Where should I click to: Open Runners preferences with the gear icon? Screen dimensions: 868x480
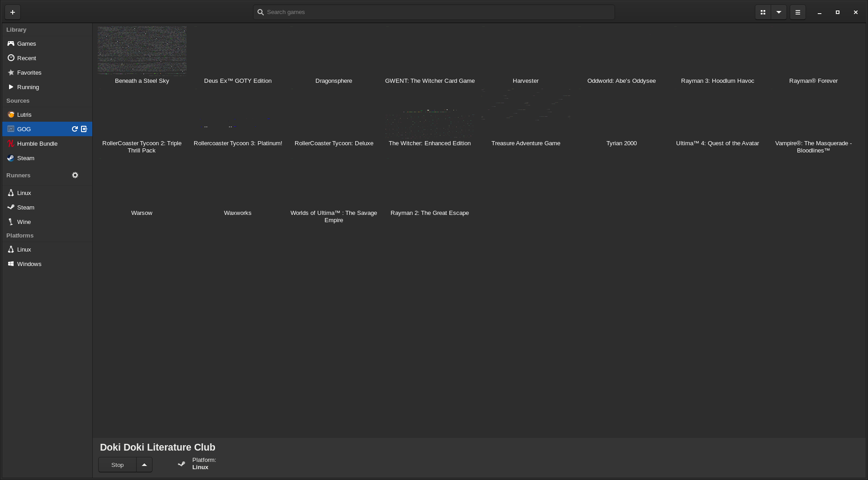coord(75,175)
